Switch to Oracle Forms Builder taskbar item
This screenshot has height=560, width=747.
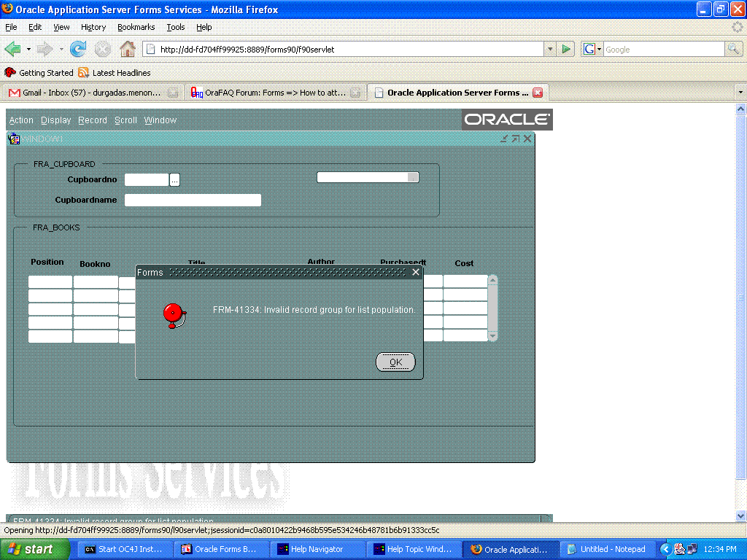tap(220, 549)
